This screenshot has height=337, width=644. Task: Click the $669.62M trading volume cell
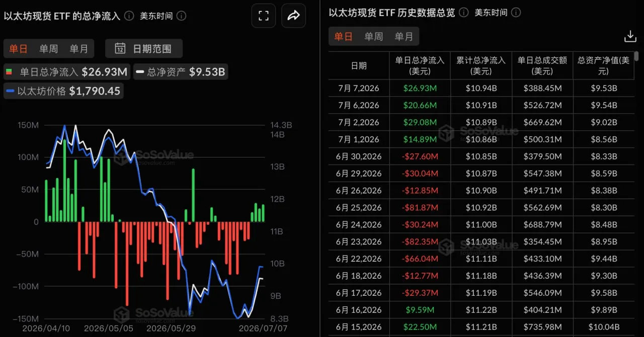point(542,122)
